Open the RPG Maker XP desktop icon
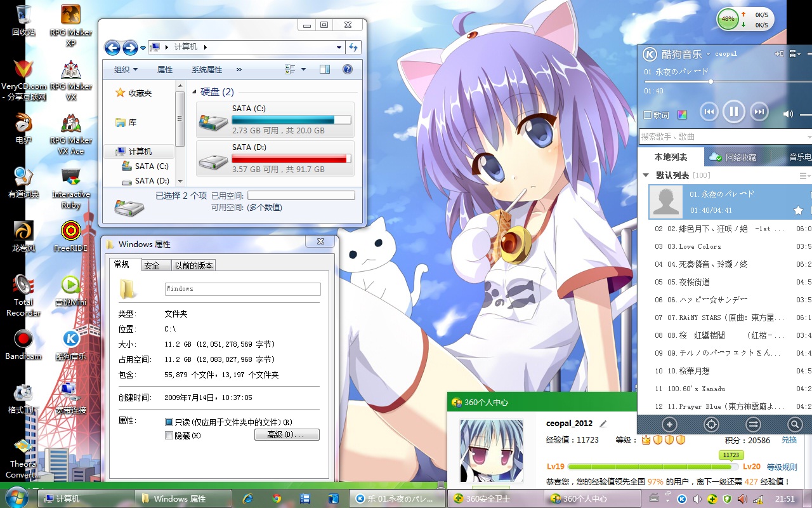 click(70, 25)
